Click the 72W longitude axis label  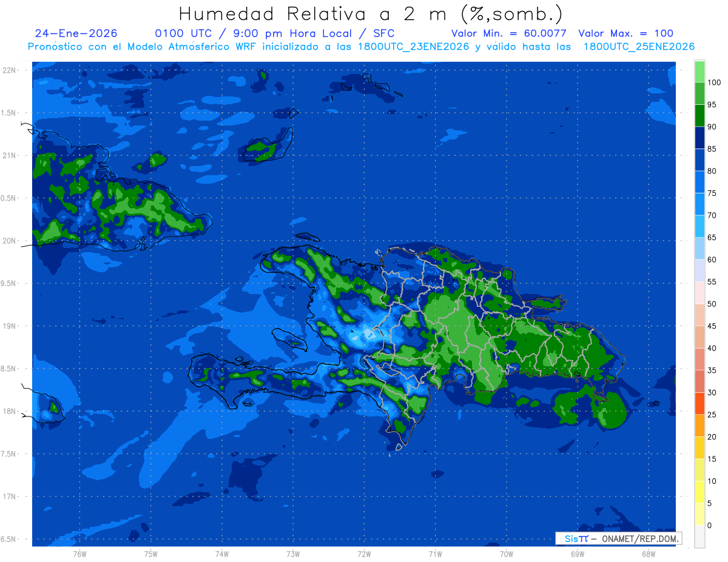click(364, 554)
